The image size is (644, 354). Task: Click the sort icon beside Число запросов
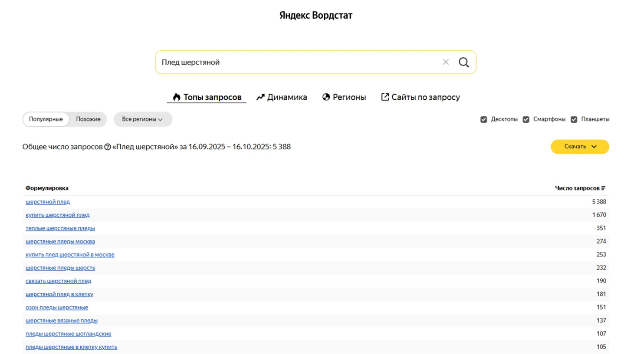coord(603,188)
